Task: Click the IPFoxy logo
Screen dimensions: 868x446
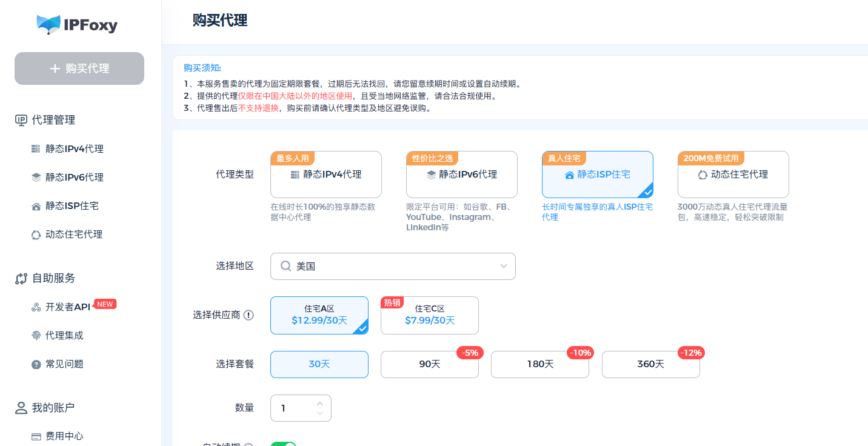Action: (78, 25)
